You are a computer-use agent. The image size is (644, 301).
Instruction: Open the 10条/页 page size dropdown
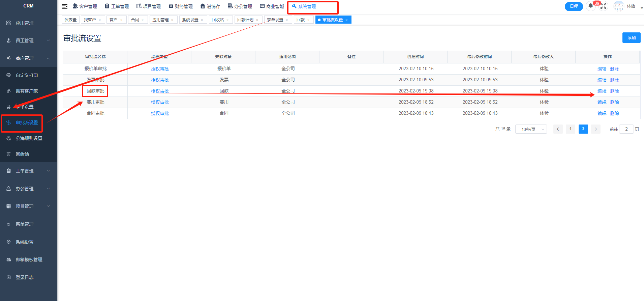point(531,129)
